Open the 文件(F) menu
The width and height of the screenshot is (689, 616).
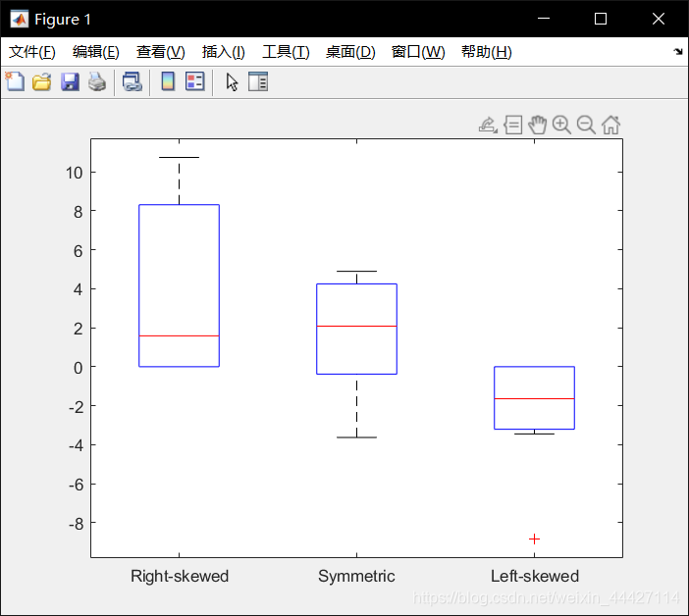pyautogui.click(x=32, y=52)
